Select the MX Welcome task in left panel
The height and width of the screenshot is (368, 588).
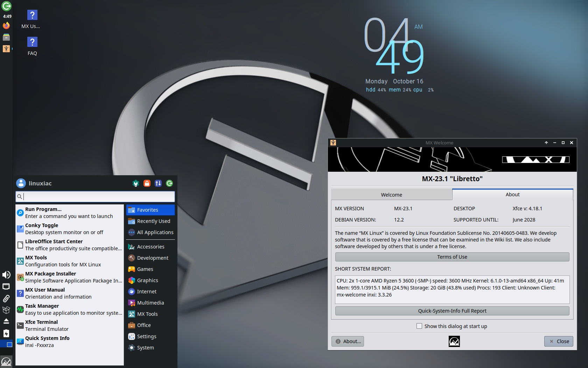pyautogui.click(x=6, y=49)
